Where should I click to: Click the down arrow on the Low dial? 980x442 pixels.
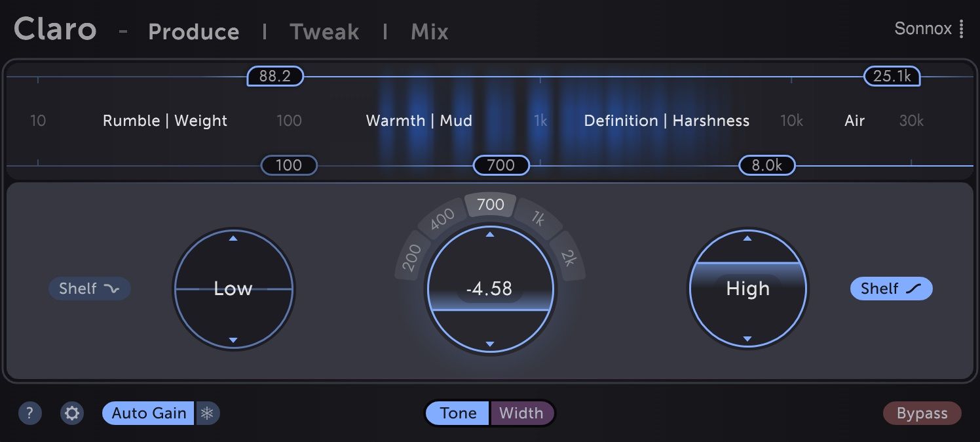pyautogui.click(x=233, y=340)
